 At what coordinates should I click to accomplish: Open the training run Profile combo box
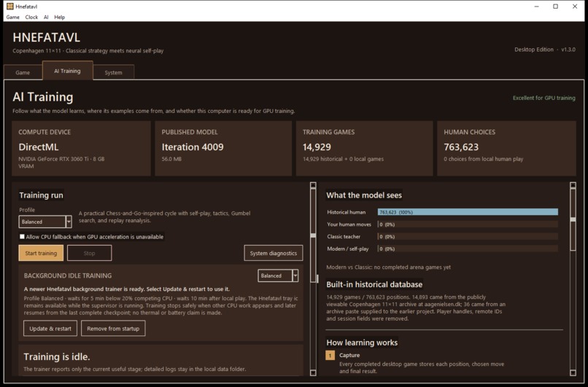(45, 222)
